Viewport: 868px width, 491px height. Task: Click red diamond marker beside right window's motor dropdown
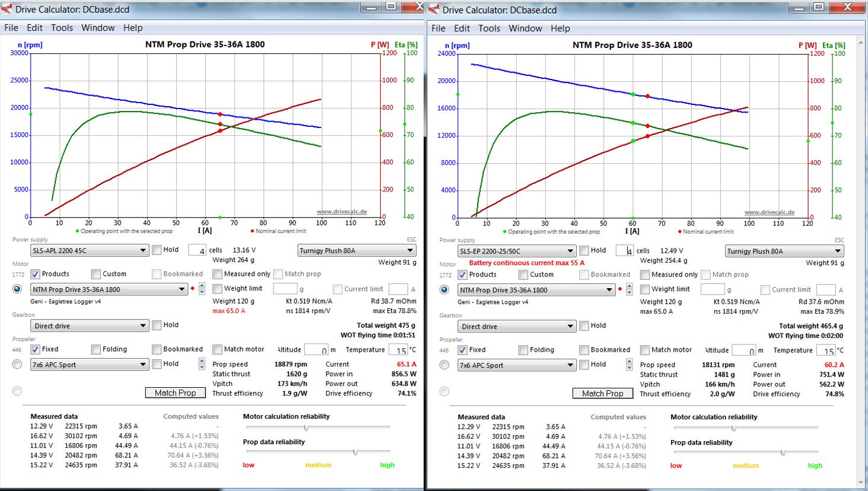point(620,289)
